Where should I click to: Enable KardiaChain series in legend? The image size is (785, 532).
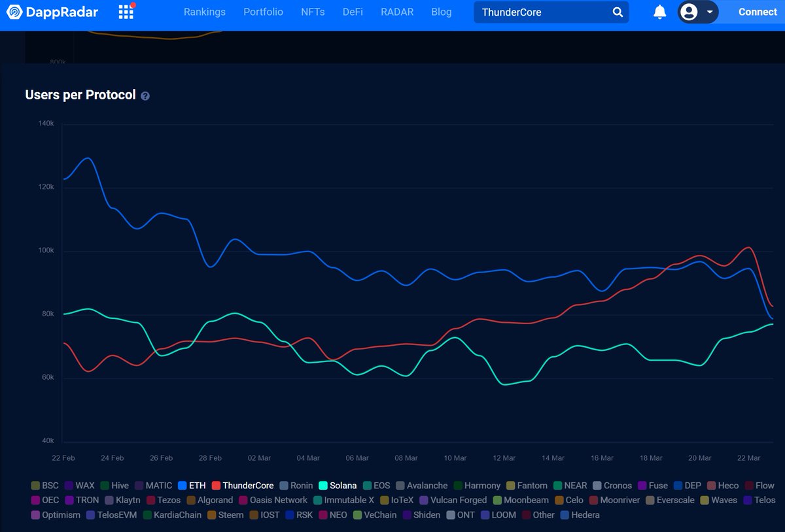[173, 515]
